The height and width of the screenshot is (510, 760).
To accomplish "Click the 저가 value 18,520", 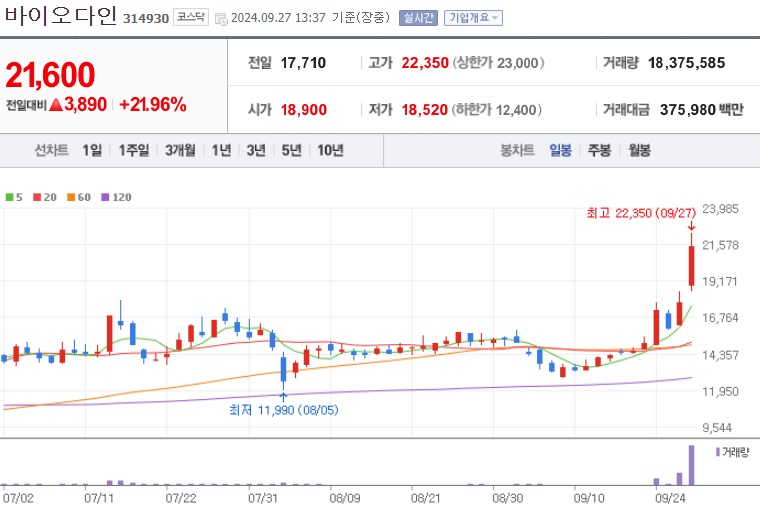I will coord(424,110).
